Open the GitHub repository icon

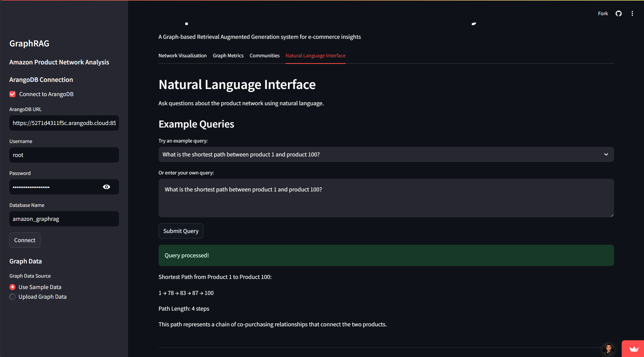(618, 13)
